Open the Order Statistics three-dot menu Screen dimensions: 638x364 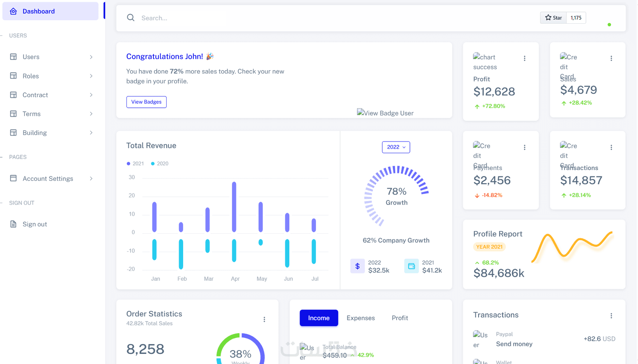point(264,319)
